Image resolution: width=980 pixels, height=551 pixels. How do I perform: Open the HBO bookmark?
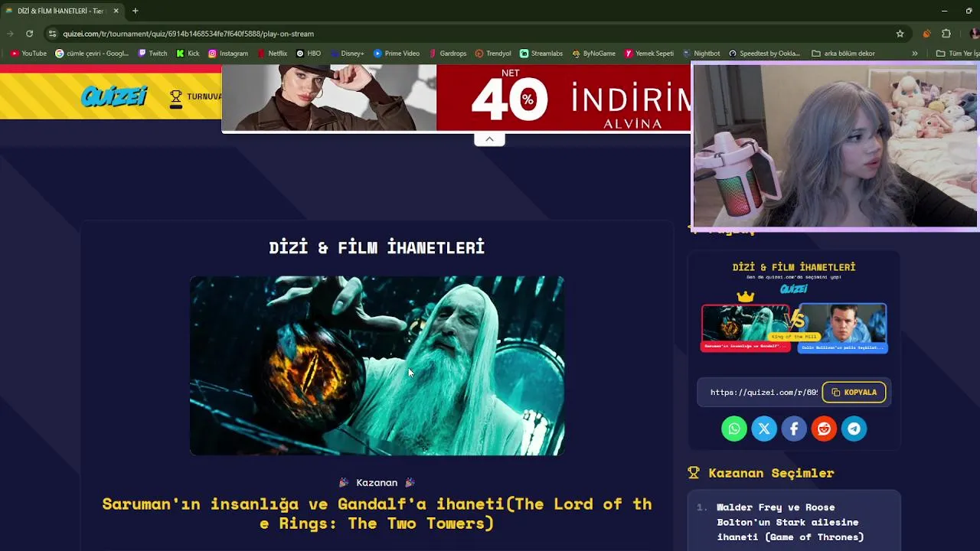309,54
